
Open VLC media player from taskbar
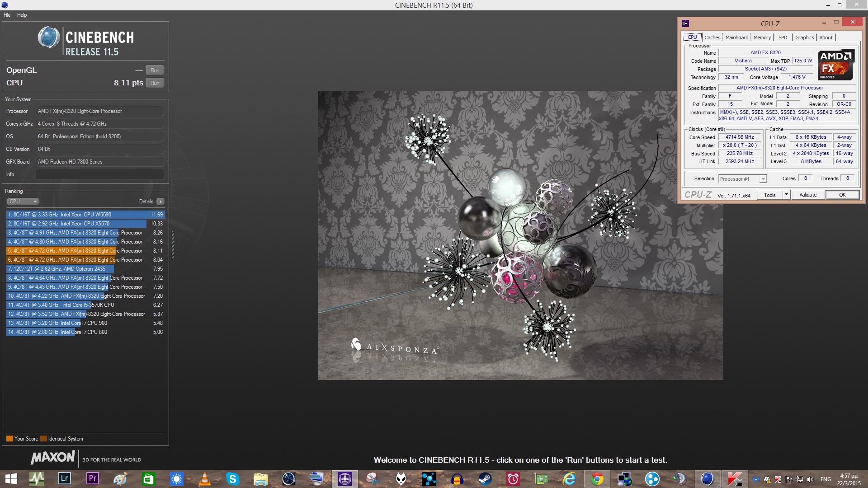pos(204,479)
